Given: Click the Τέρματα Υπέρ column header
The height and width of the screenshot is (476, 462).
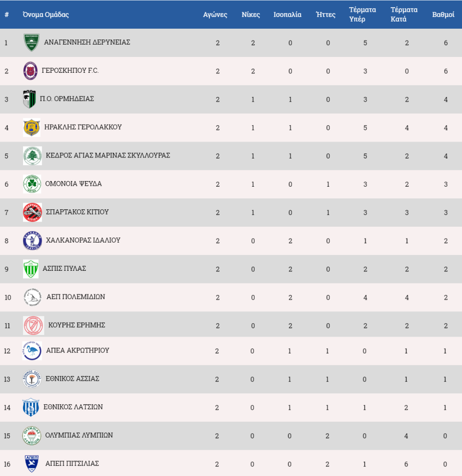Looking at the screenshot, I should [362, 14].
